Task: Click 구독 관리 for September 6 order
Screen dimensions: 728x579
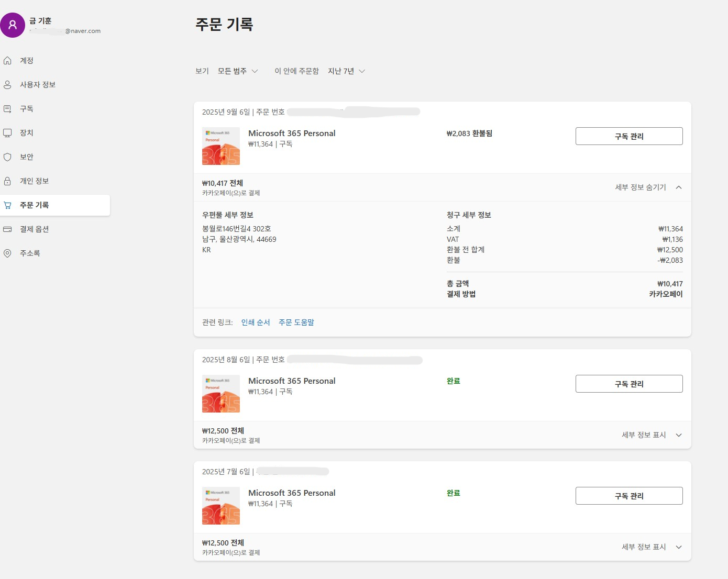Action: [x=629, y=136]
